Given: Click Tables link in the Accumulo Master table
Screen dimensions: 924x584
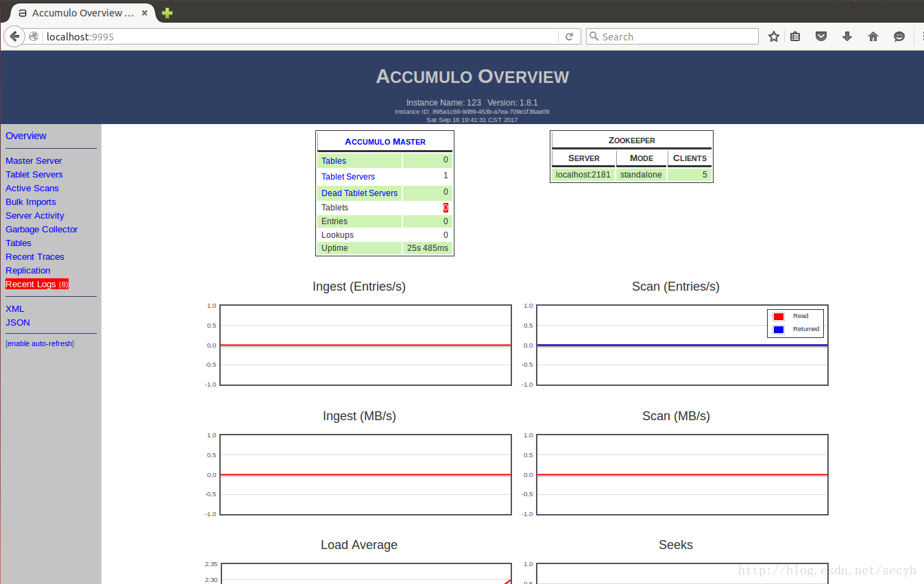Looking at the screenshot, I should 334,160.
